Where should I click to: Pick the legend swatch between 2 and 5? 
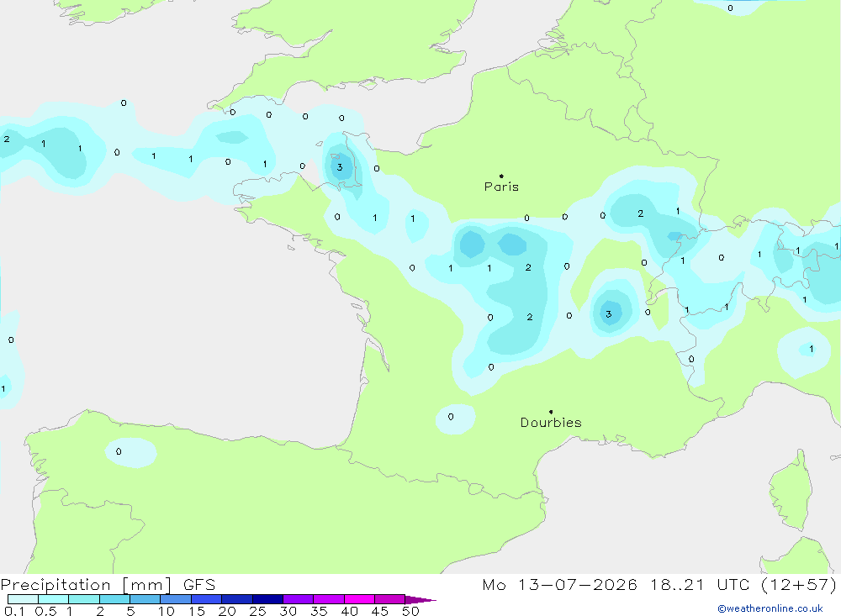[x=114, y=599]
